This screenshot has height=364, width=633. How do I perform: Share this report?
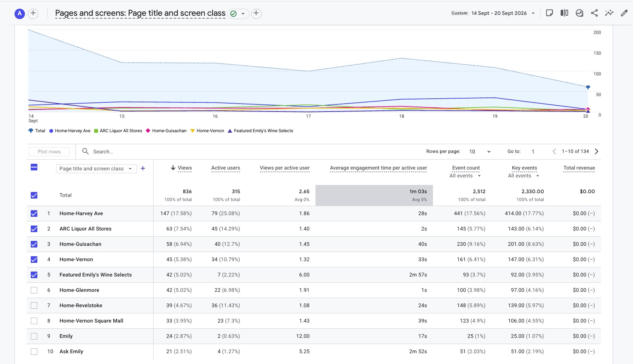pyautogui.click(x=594, y=13)
